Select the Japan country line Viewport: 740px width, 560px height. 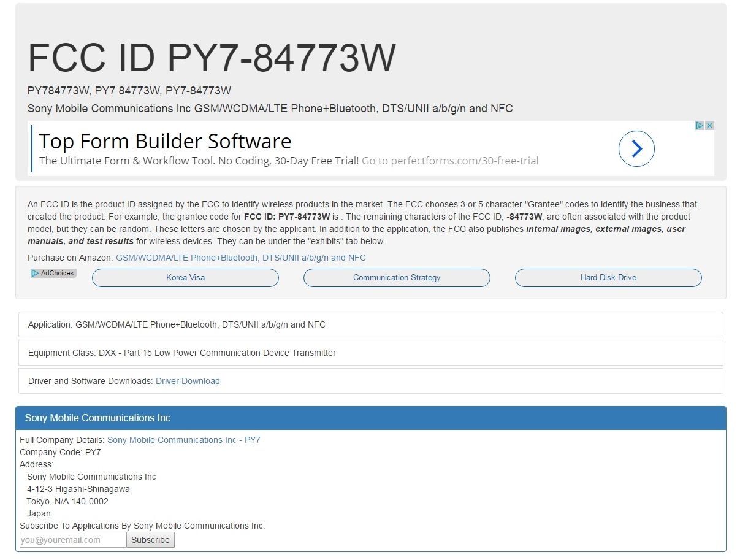(39, 513)
